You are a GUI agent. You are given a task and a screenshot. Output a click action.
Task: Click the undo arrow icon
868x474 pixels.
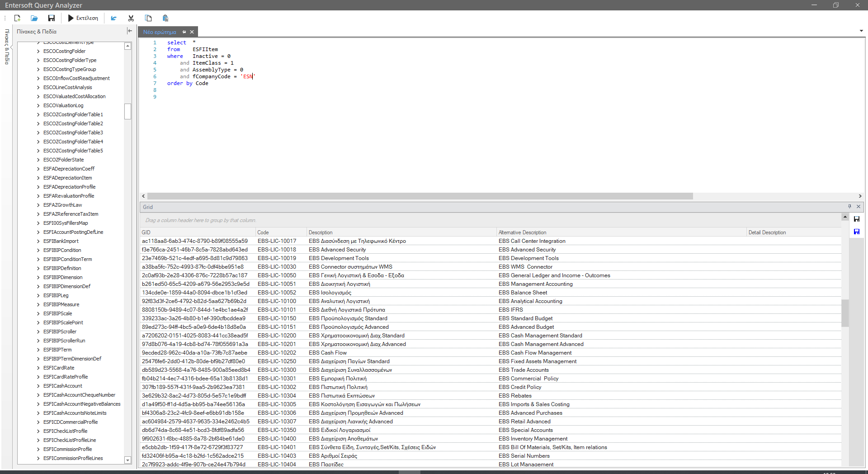(x=114, y=18)
